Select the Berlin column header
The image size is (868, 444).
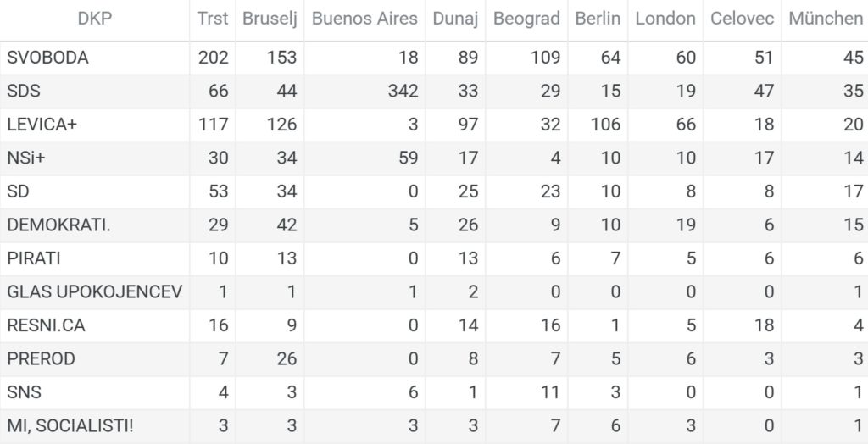pos(598,19)
